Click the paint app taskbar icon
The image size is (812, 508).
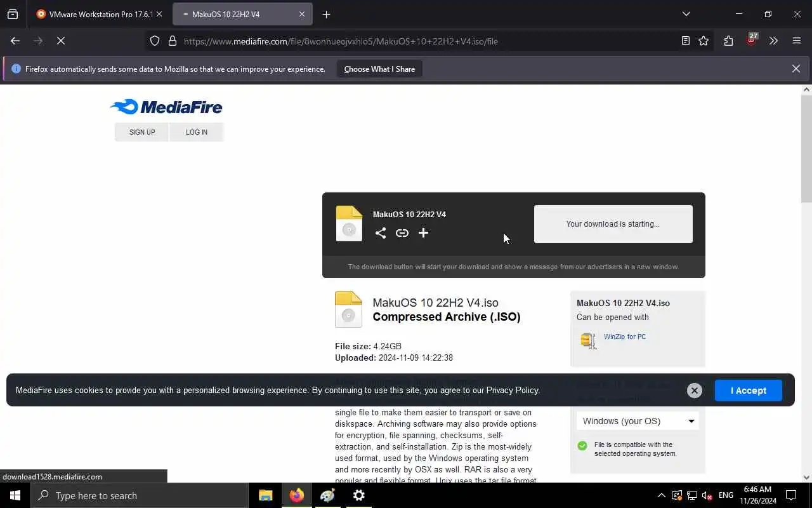coord(327,495)
